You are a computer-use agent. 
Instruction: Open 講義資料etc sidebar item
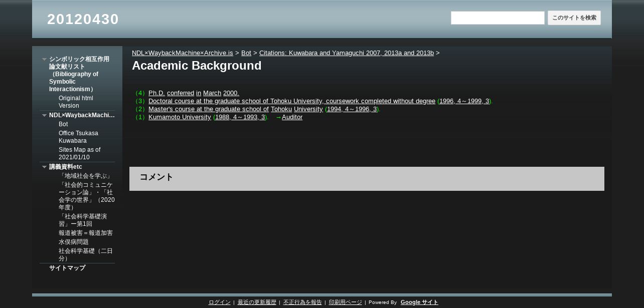pos(66,167)
